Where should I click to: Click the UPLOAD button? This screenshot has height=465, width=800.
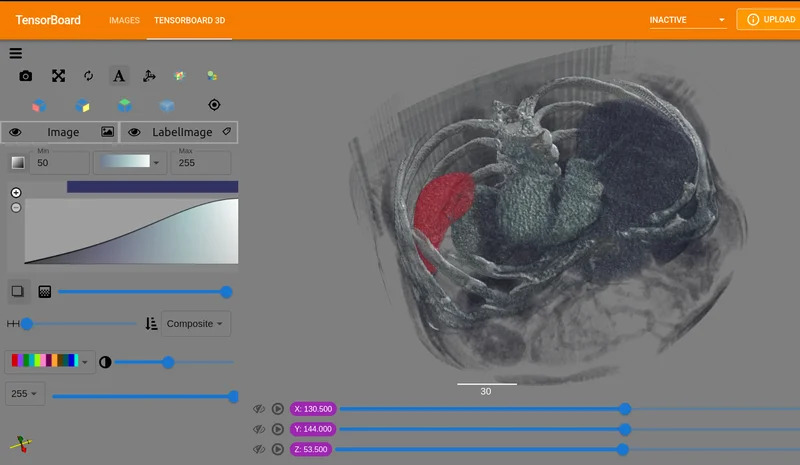(768, 20)
